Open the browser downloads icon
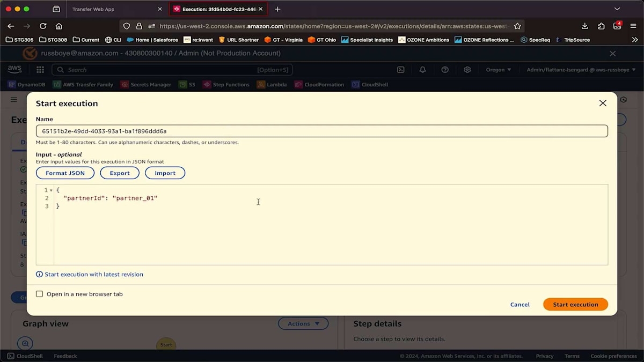Image resolution: width=644 pixels, height=362 pixels. click(585, 26)
